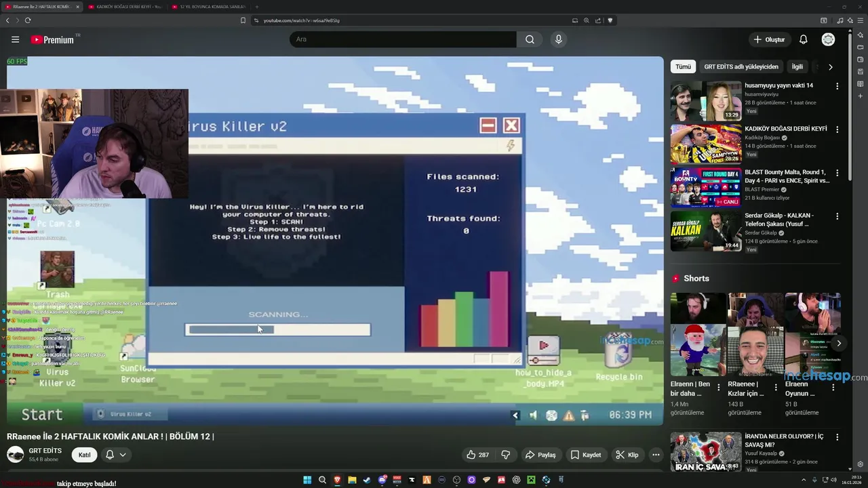Click the search magnifier button
The height and width of the screenshot is (488, 868).
530,39
